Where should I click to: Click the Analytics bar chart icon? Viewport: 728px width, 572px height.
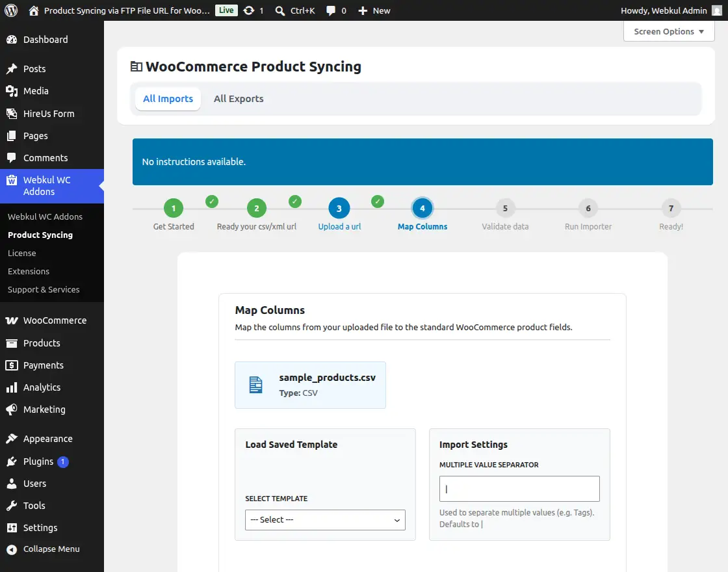pyautogui.click(x=12, y=387)
